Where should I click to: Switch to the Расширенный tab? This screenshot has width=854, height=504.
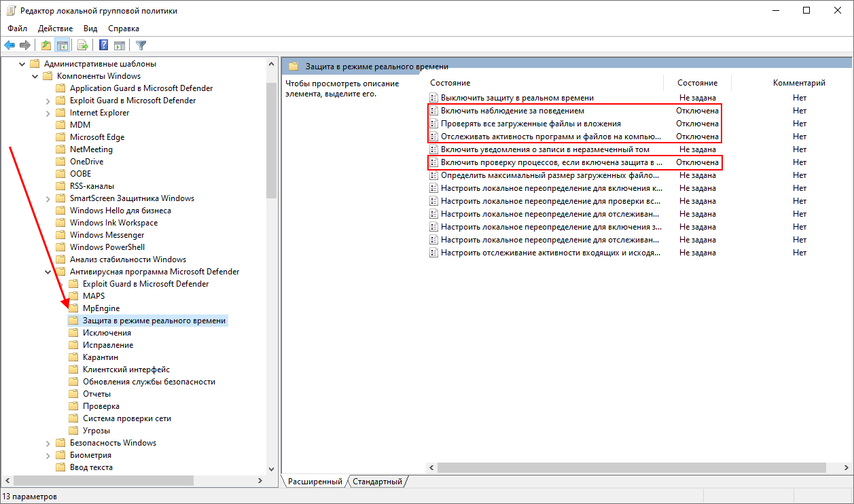(315, 482)
